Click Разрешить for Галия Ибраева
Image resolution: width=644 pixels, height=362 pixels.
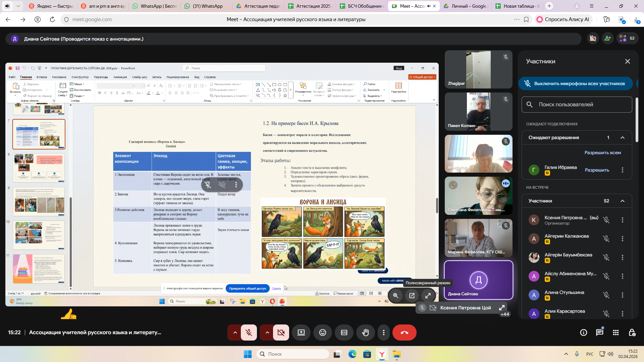pos(597,170)
